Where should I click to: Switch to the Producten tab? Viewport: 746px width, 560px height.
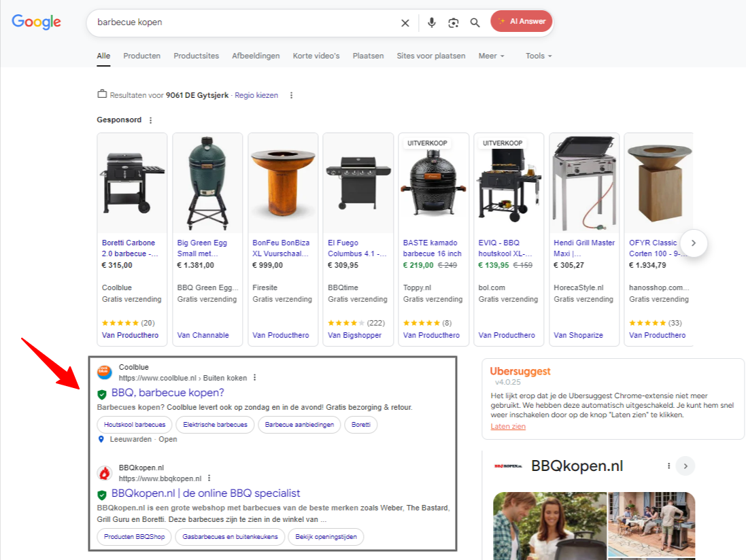141,56
